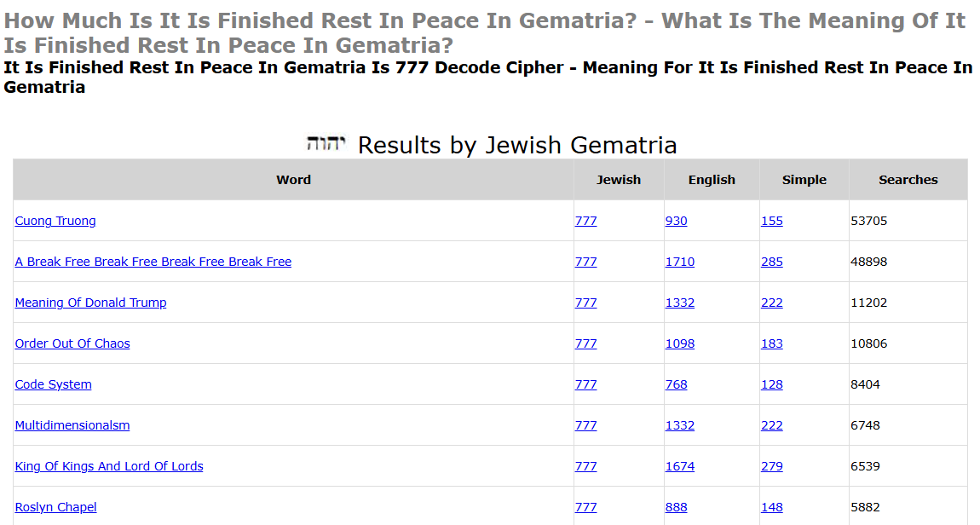980x525 pixels.
Task: Click English value 1098
Action: 680,343
